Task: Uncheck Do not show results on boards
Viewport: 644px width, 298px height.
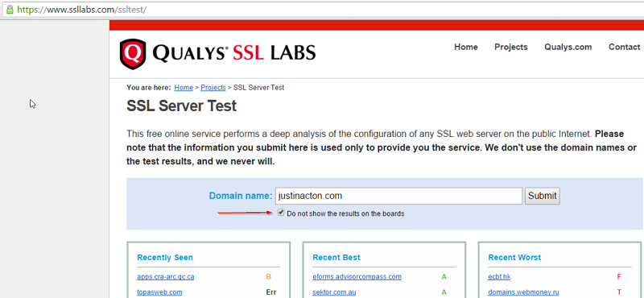Action: pos(281,213)
